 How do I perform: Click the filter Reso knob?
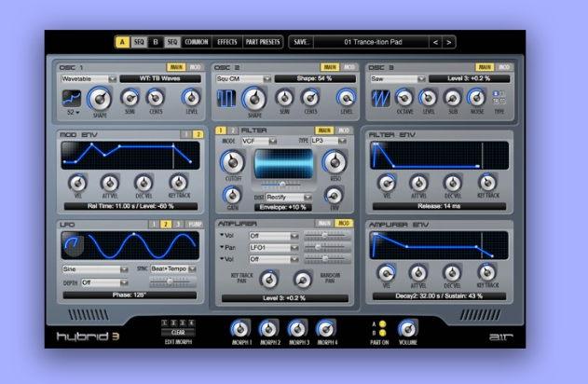coord(333,162)
